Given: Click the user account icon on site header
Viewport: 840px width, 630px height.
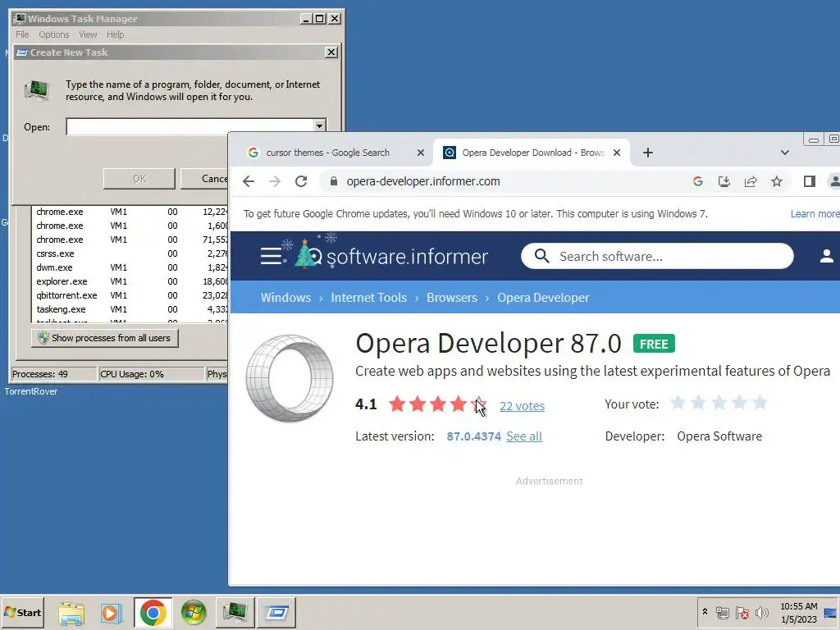Looking at the screenshot, I should coord(827,256).
